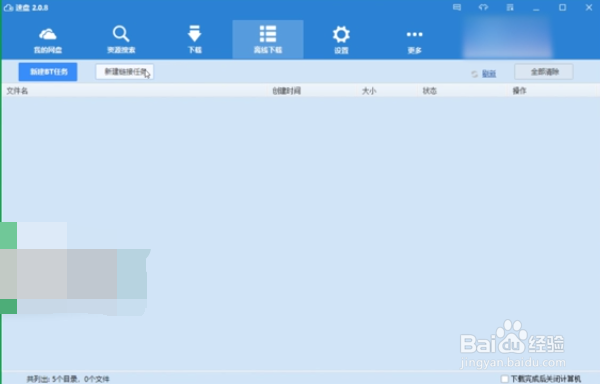
Task: Switch to the 下载 download tab
Action: (x=194, y=40)
